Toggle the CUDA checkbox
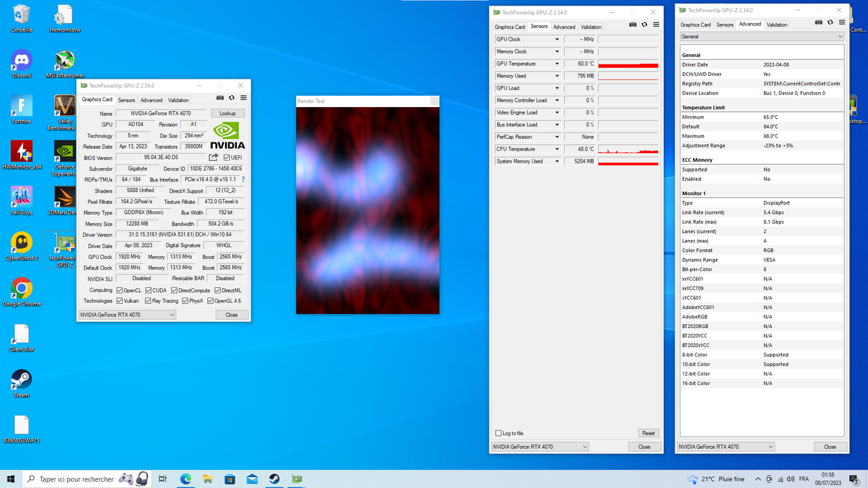The image size is (868, 488). pos(147,290)
